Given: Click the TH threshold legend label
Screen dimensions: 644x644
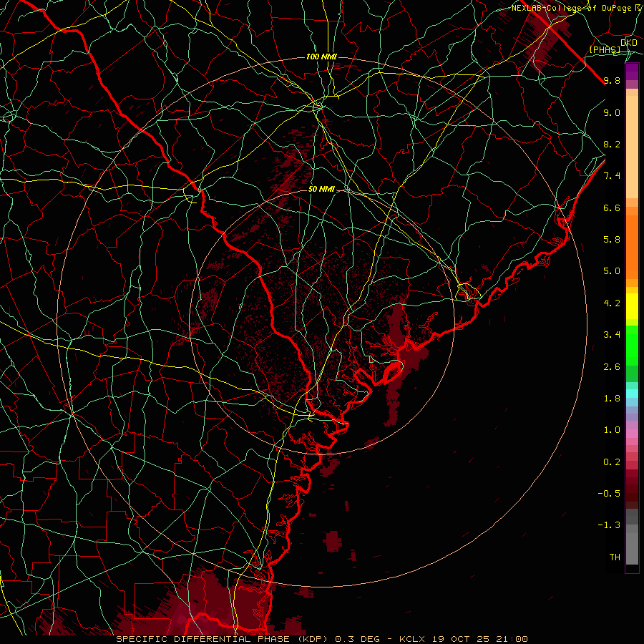Looking at the screenshot, I should click(x=615, y=557).
